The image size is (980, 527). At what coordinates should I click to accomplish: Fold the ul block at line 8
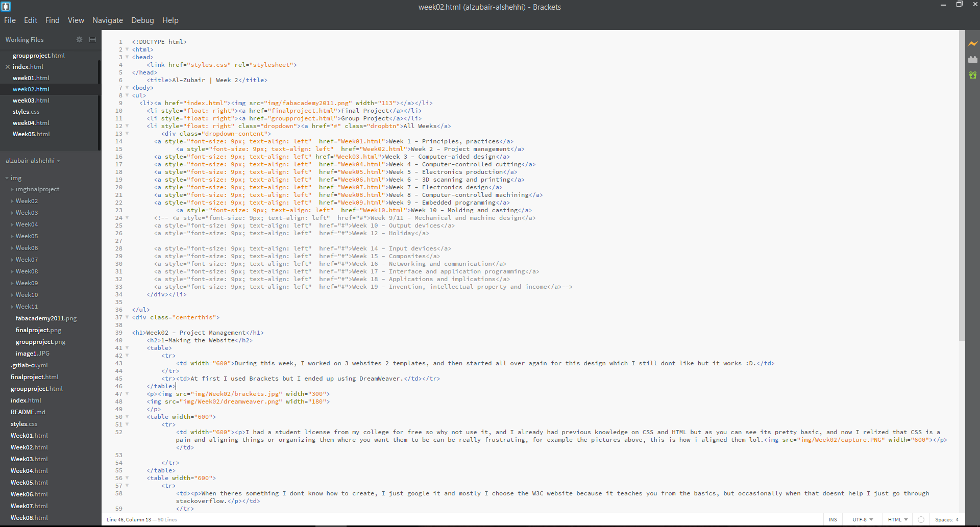tap(127, 95)
